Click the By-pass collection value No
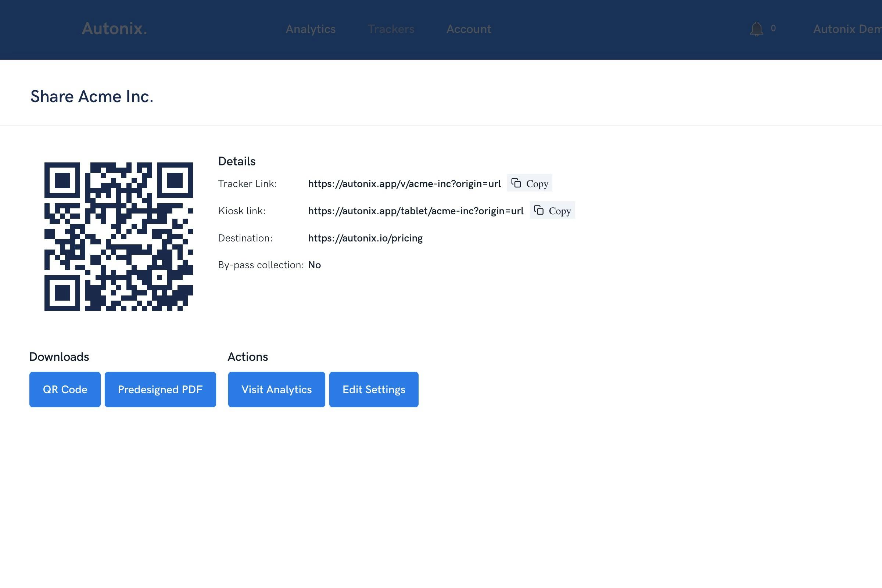This screenshot has width=882, height=588. click(314, 265)
